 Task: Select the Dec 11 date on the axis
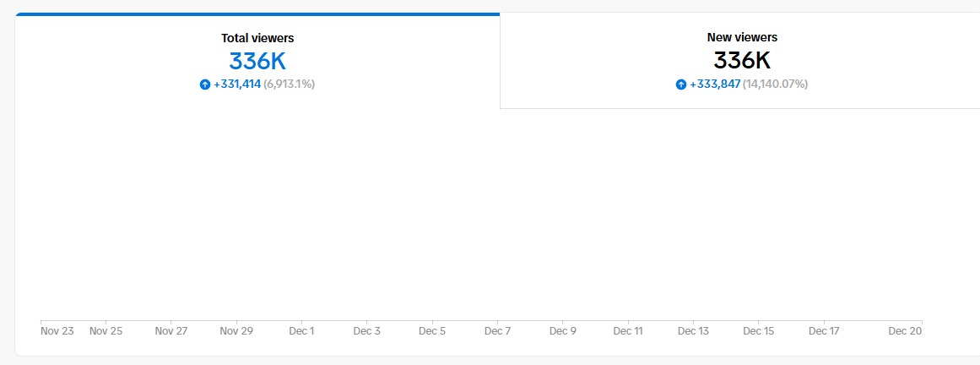tap(628, 331)
